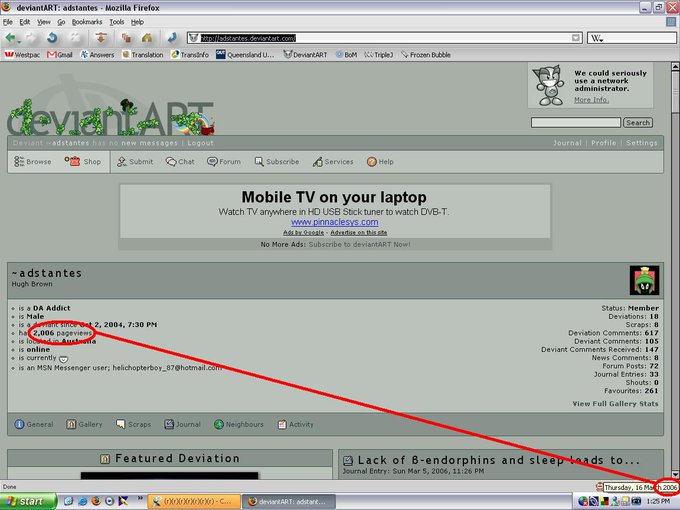Screen dimensions: 680x510
Task: Open the BoM bookmark
Action: click(346, 55)
